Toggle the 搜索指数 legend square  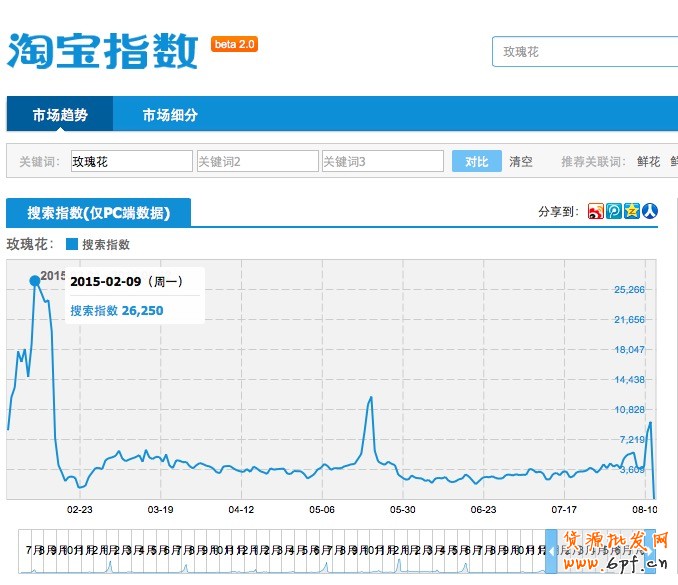(72, 244)
